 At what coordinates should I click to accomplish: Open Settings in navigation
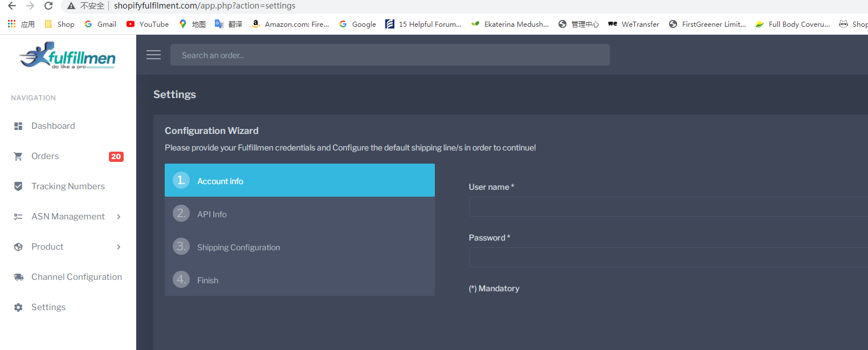48,307
